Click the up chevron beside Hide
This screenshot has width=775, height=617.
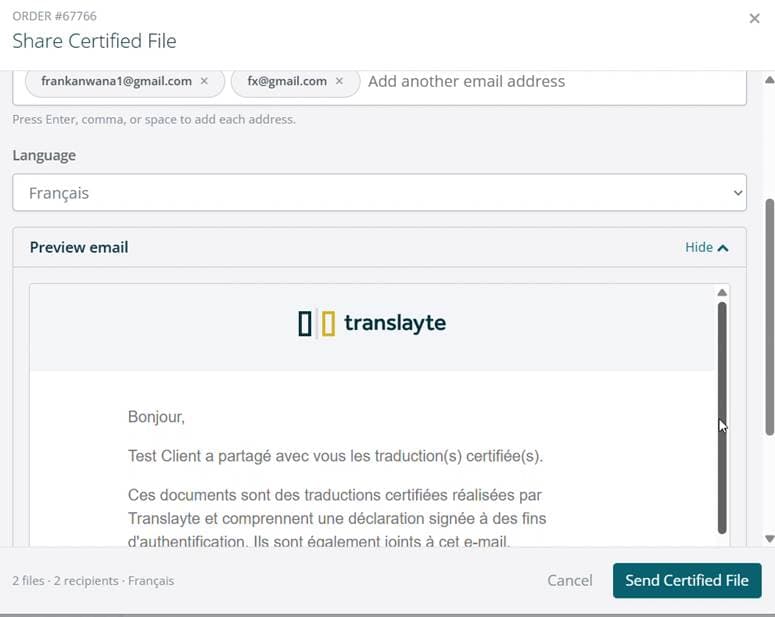(x=723, y=248)
